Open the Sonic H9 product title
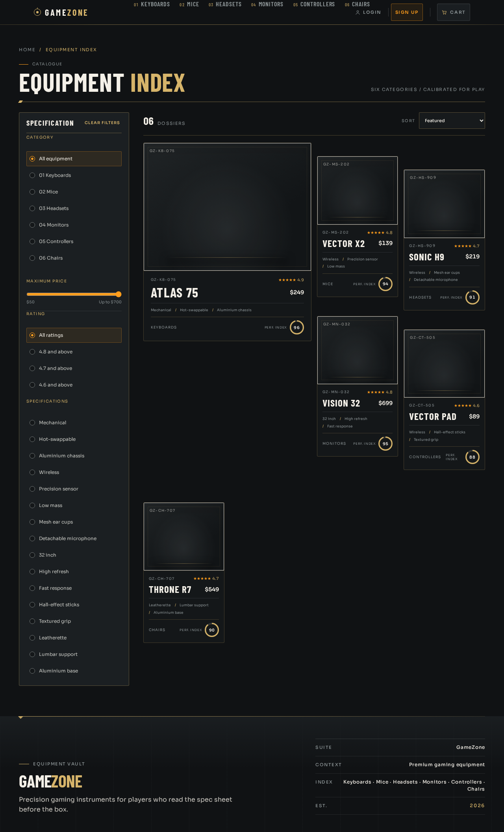 tap(426, 257)
